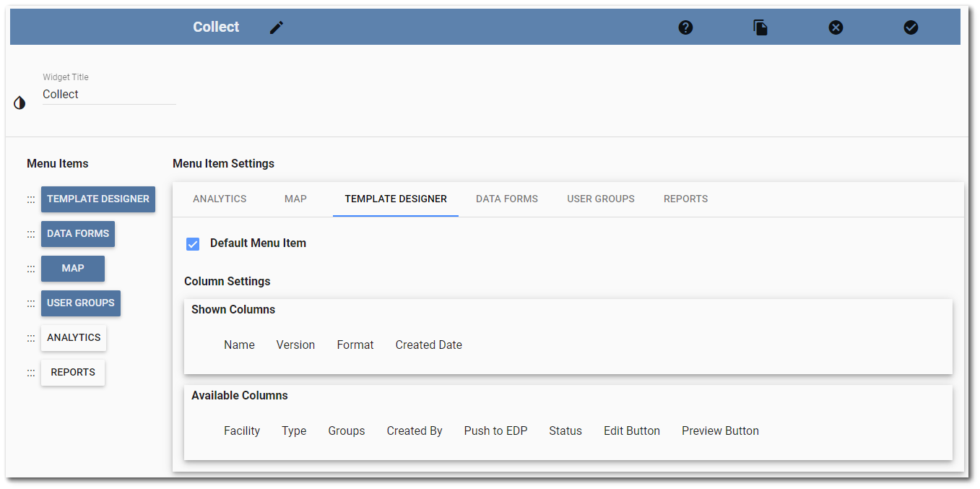Click the duplicate widget icon
Screen dimensions: 980x489
760,27
